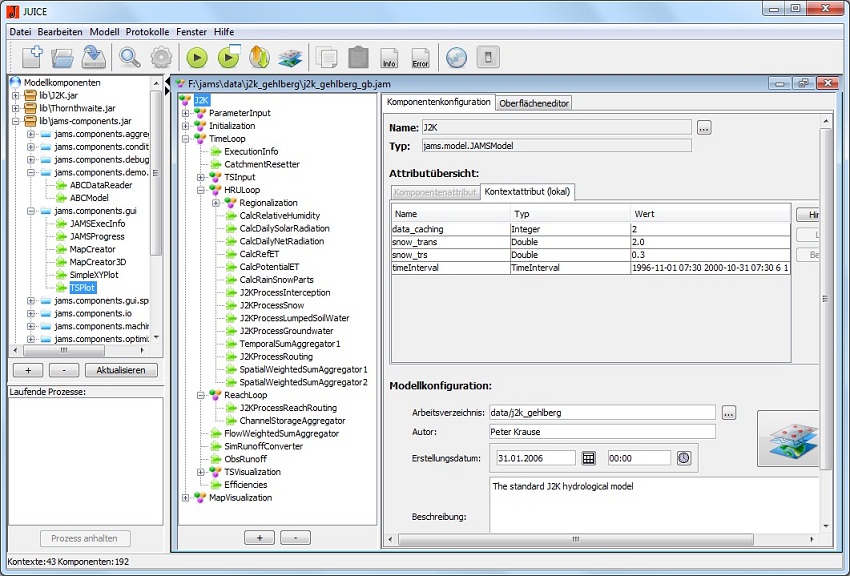Click the clock icon beside time field

pos(684,458)
